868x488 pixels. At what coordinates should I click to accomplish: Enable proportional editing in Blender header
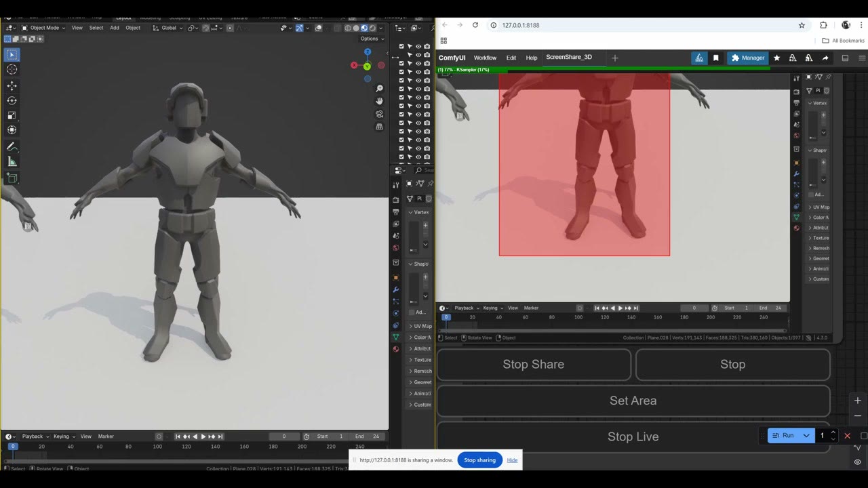click(231, 28)
